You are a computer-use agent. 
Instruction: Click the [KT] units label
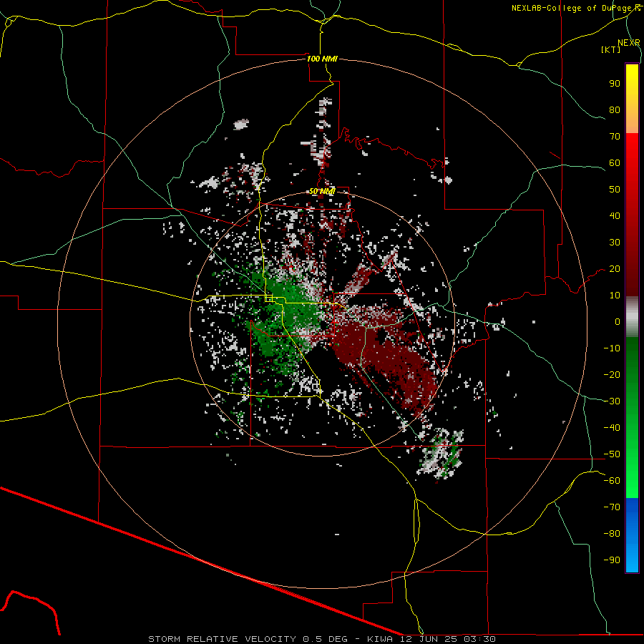tap(611, 49)
